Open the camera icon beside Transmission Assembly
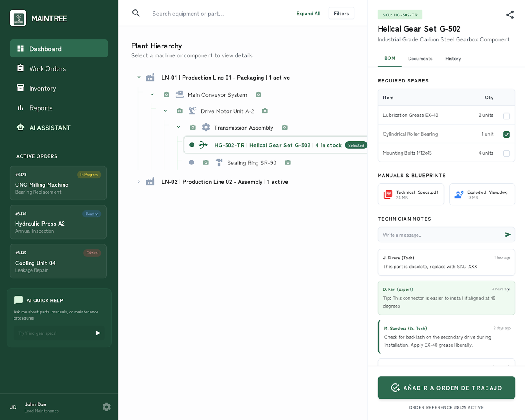 [x=285, y=127]
